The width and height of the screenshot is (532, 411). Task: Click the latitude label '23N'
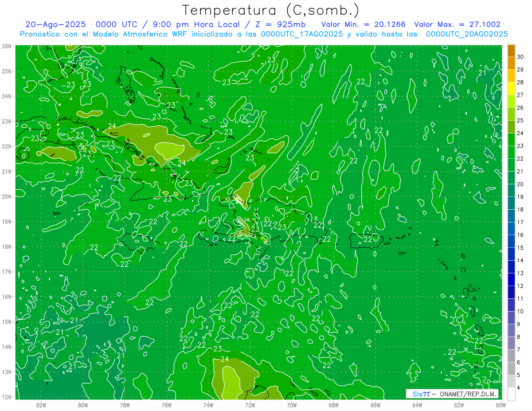[6, 121]
